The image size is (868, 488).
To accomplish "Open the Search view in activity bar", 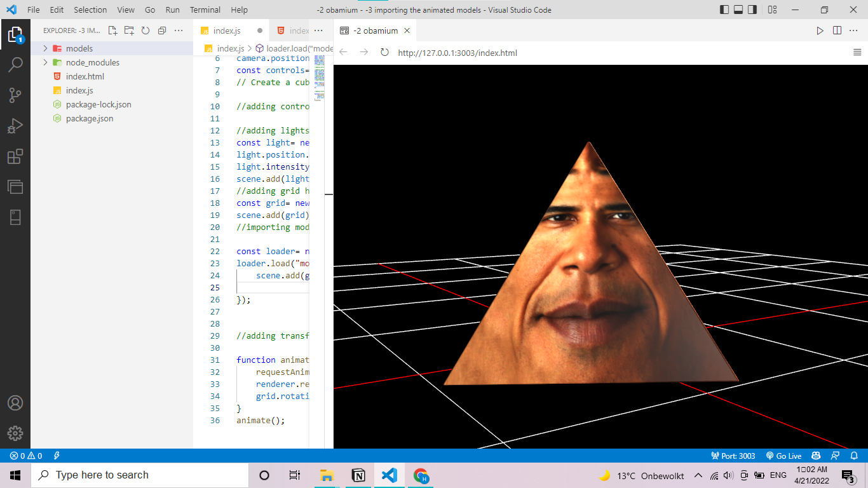I will click(x=15, y=65).
